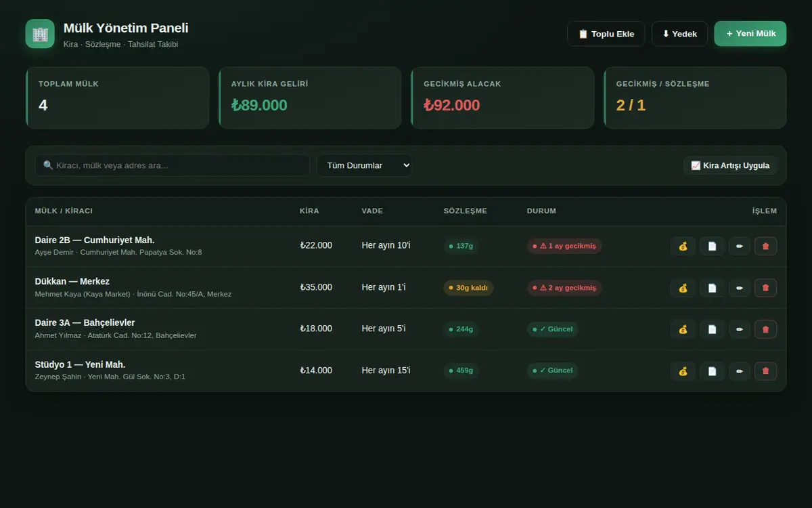Select the 'Daire 3A — Bahçelievler' property name

pos(85,322)
